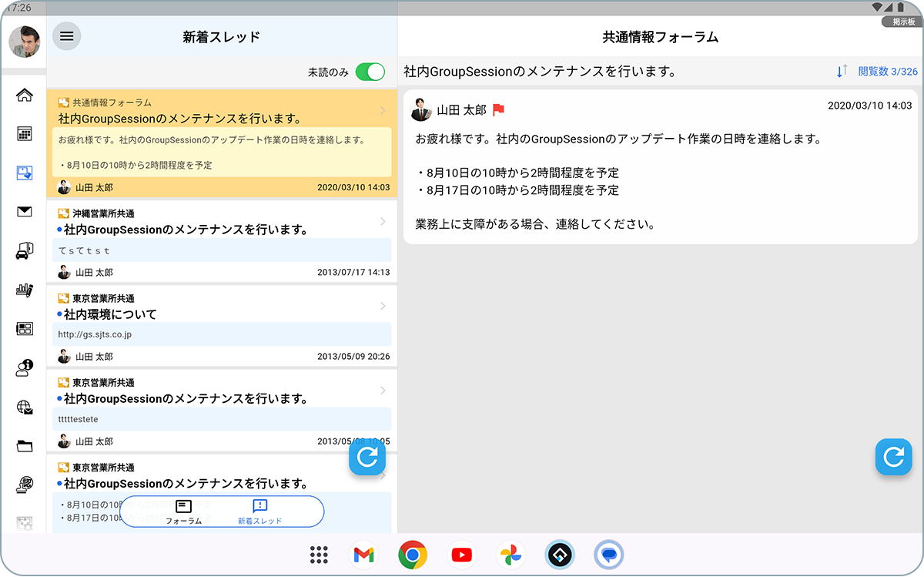Switch to the フォーラム tab

[x=183, y=512]
